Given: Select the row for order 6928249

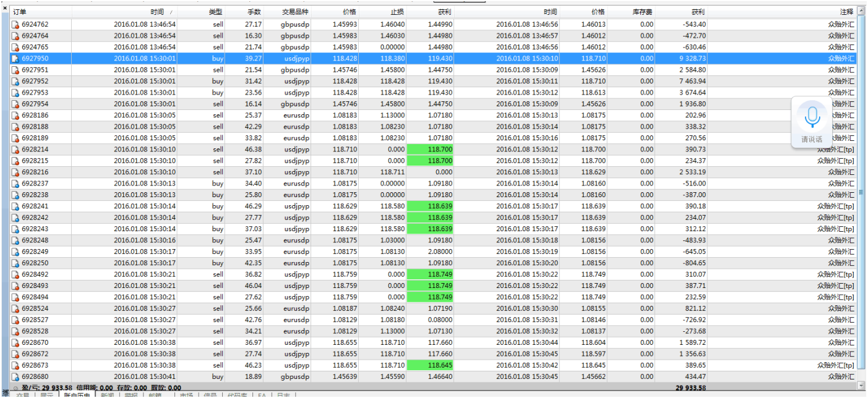Looking at the screenshot, I should pyautogui.click(x=433, y=252).
